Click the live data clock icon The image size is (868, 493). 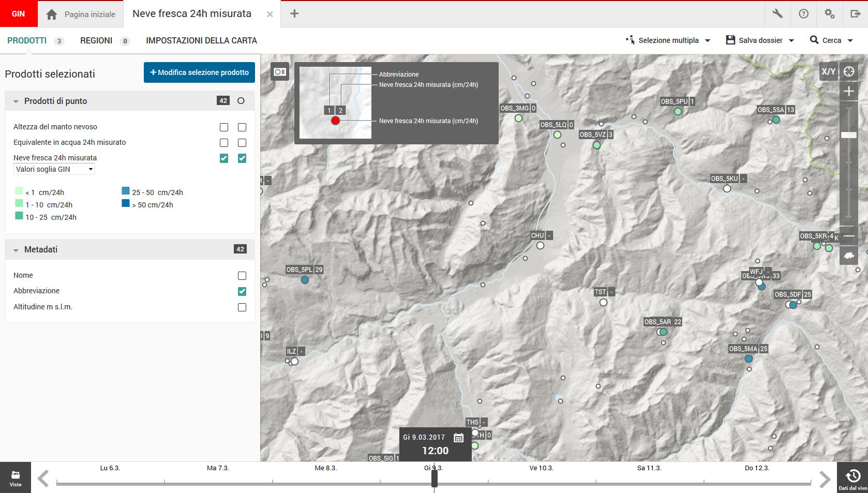[x=852, y=476]
